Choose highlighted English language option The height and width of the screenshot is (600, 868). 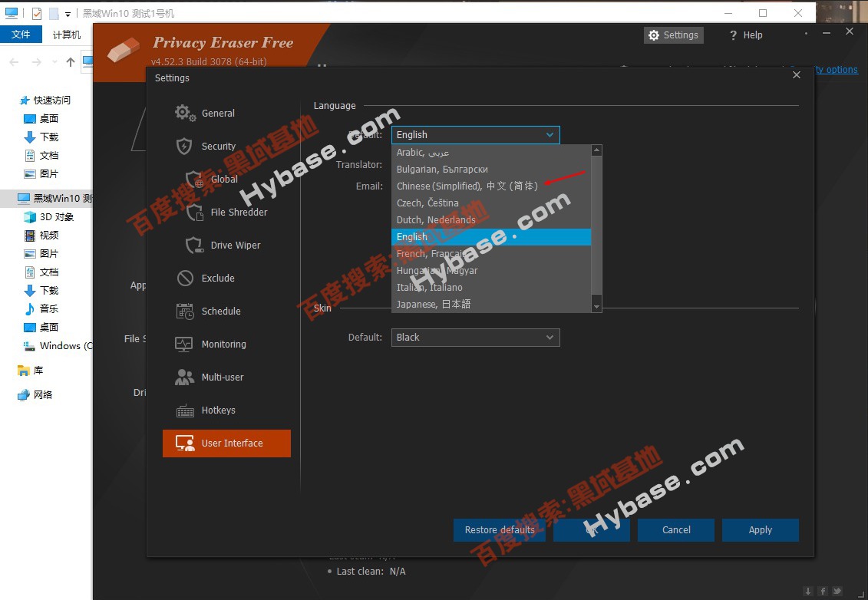491,237
